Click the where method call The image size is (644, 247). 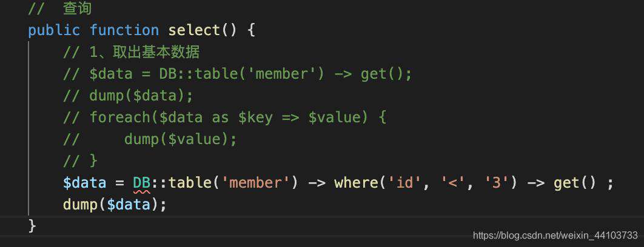click(356, 183)
